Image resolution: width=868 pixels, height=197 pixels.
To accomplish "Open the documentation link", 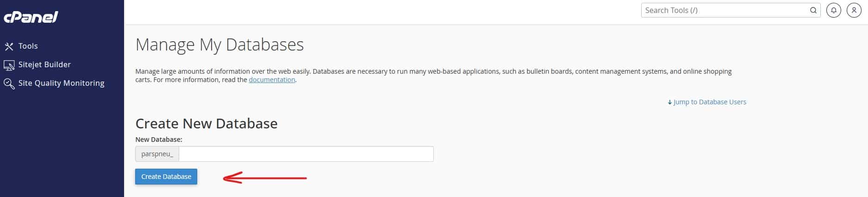I will [272, 80].
